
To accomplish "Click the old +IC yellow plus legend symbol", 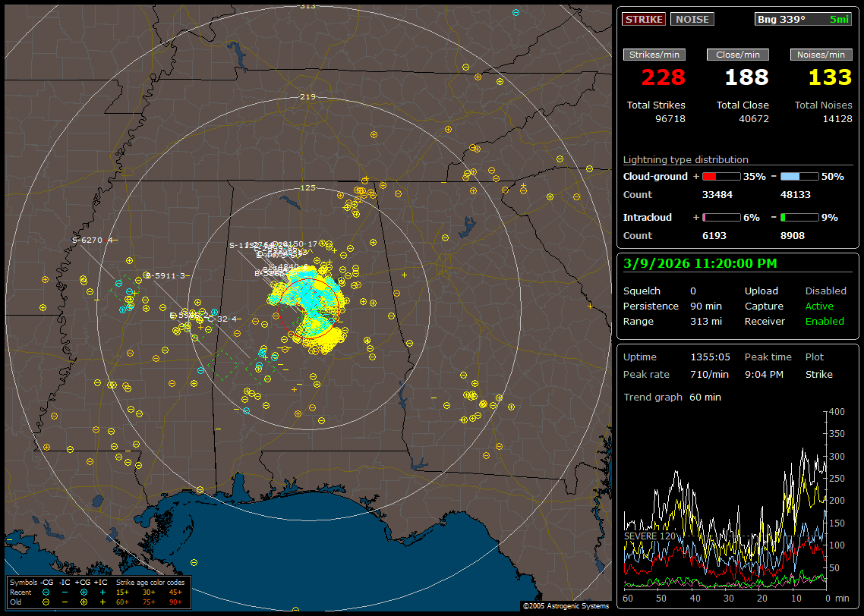I will [x=102, y=602].
